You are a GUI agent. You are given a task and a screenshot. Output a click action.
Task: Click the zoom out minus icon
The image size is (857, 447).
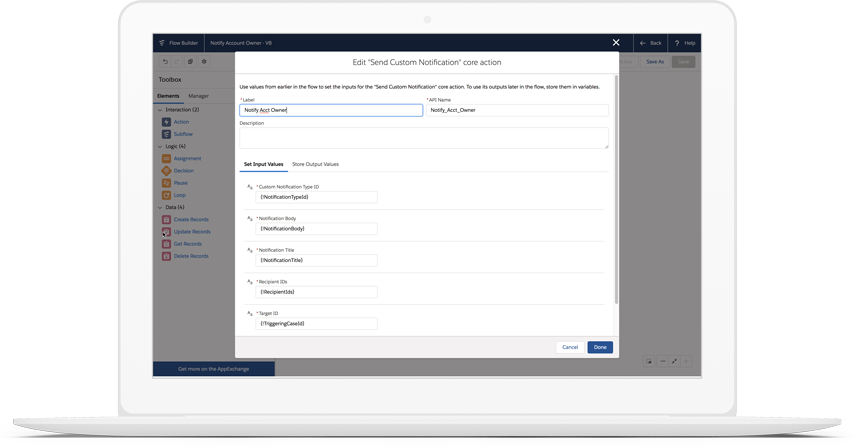(662, 361)
